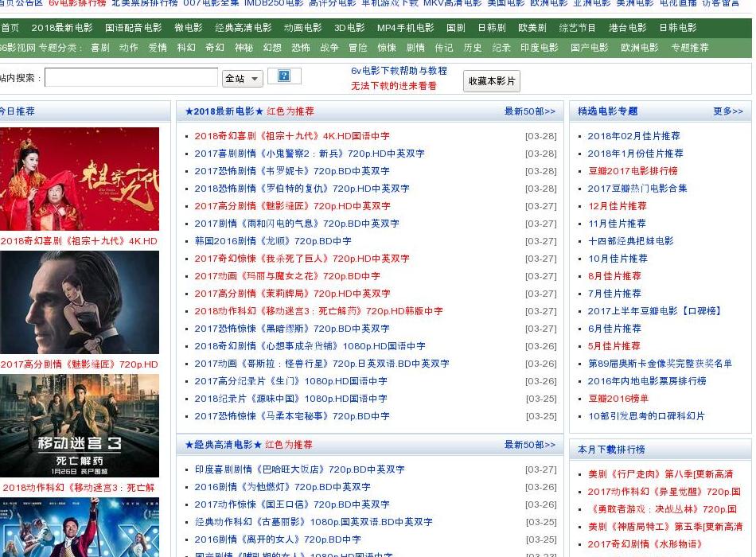Open 10部引发思考的口碑科幻片 link
The image size is (756, 557).
coord(646,415)
